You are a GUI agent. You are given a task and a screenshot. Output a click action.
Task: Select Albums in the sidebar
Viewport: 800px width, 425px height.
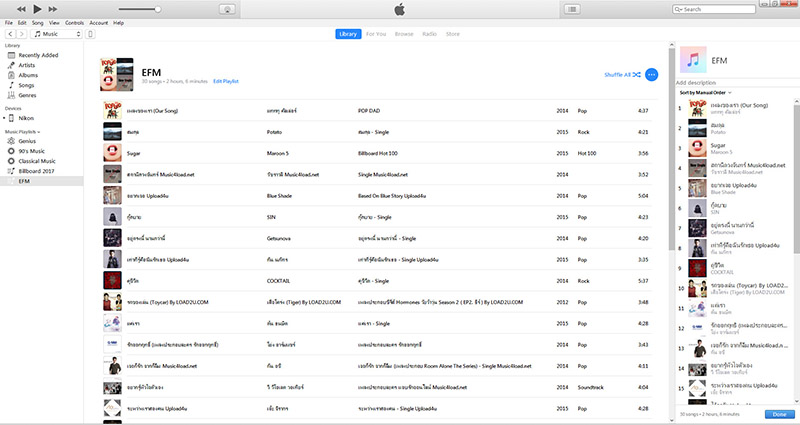(28, 75)
